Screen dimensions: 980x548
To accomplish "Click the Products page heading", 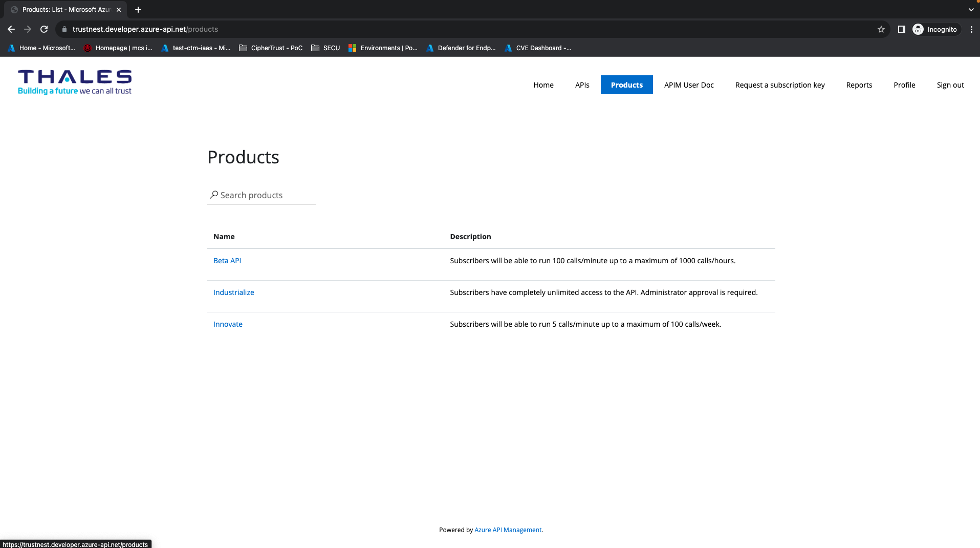I will point(243,157).
